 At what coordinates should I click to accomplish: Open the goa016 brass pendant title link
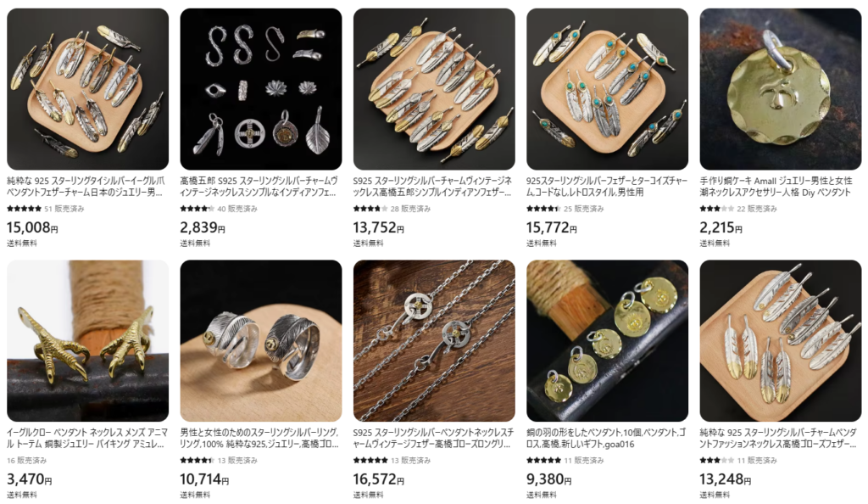point(605,438)
